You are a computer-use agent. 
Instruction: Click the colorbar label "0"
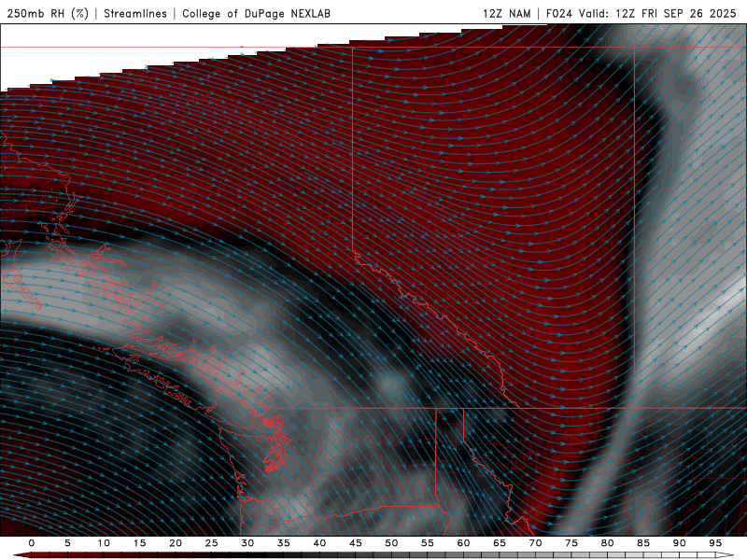(x=32, y=543)
